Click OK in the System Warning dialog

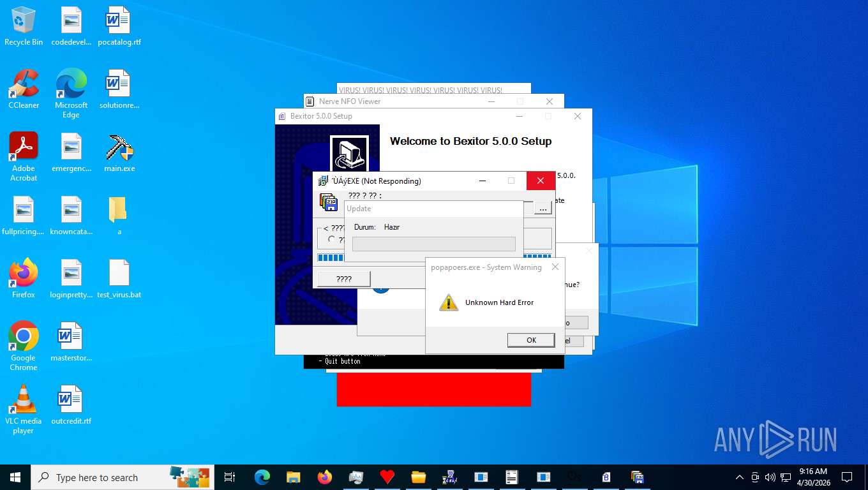(x=531, y=340)
